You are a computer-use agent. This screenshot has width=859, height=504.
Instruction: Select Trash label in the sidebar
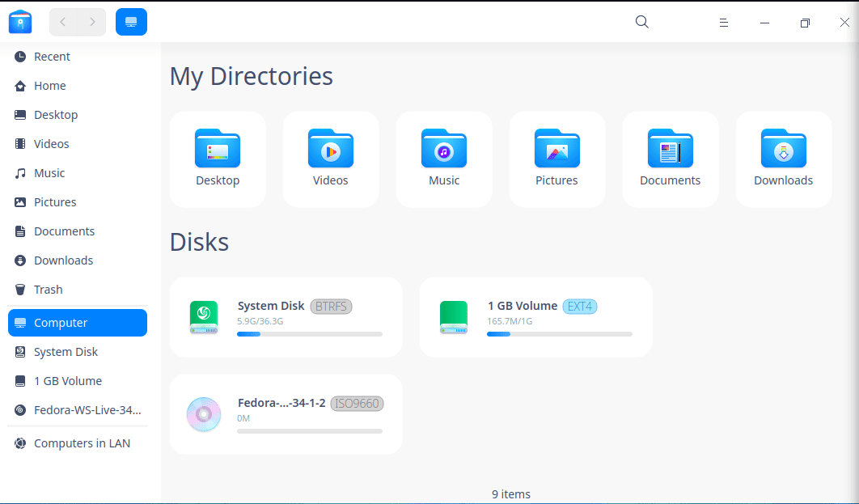pos(49,290)
